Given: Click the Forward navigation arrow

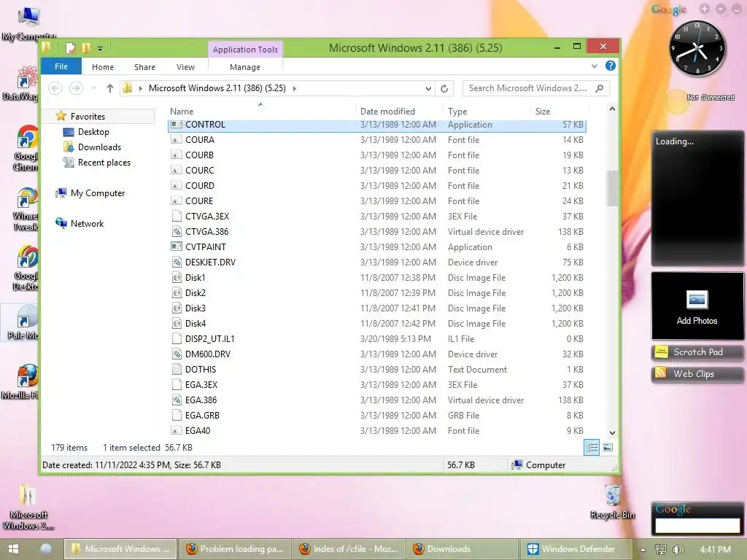Looking at the screenshot, I should [76, 88].
